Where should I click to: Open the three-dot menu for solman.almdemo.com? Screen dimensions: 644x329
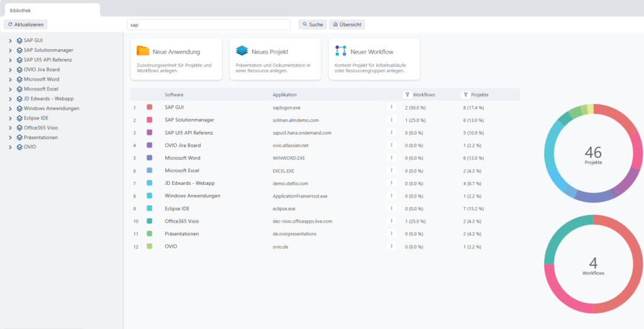[391, 120]
